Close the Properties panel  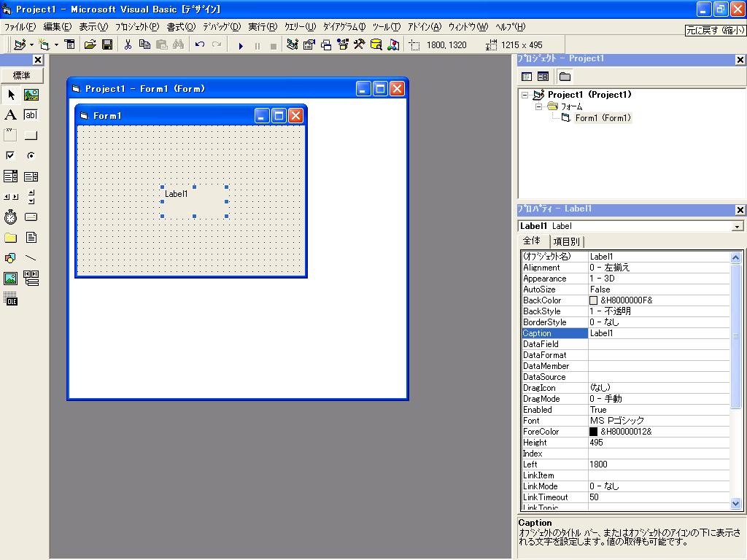740,209
